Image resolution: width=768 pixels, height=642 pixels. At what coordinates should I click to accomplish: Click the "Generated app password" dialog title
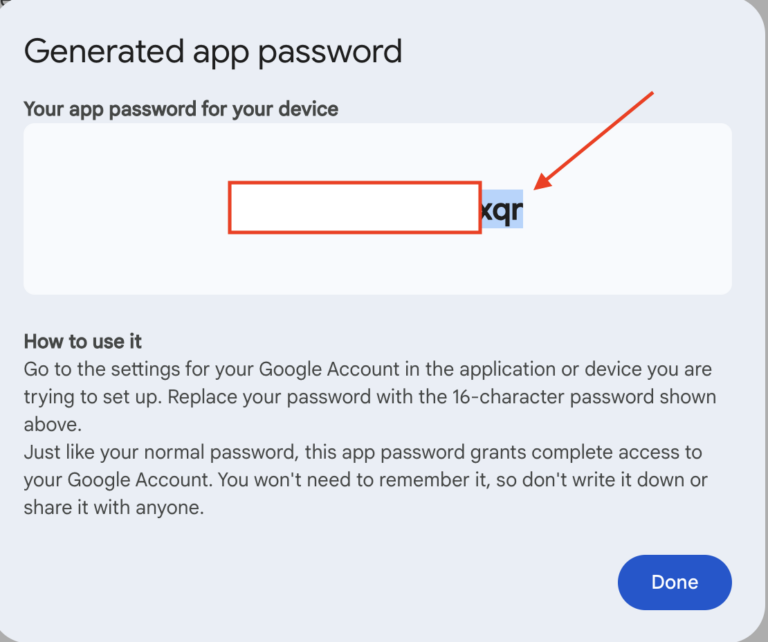(213, 51)
